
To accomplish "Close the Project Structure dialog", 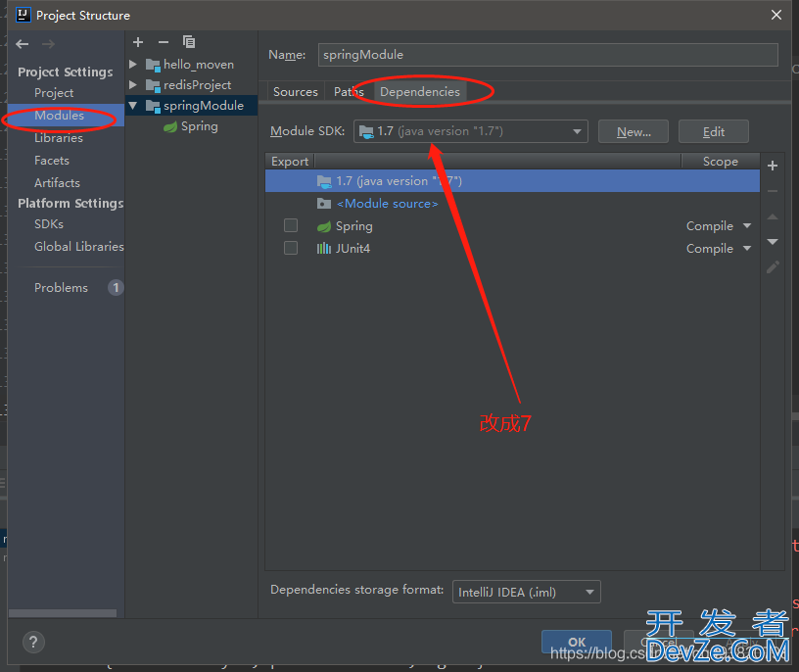I will point(776,15).
